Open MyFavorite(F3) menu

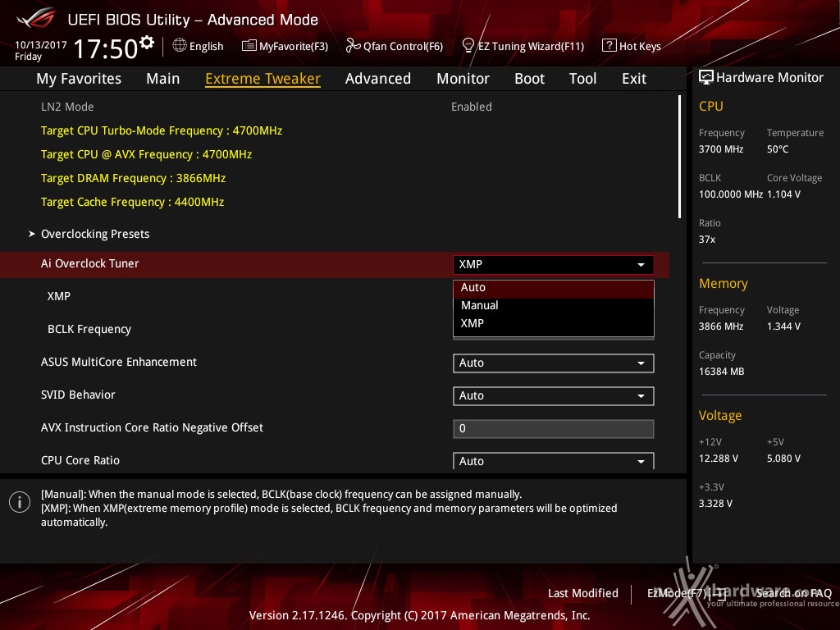[x=294, y=47]
